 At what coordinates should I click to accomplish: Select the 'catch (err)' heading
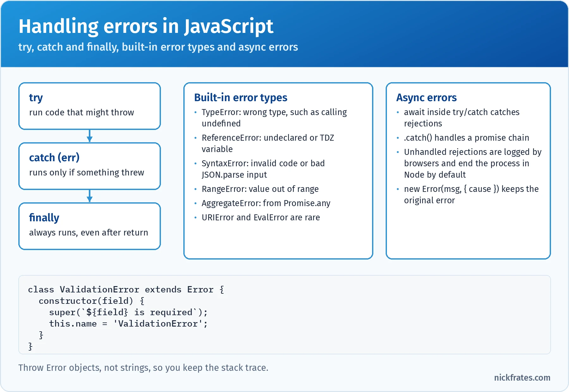pyautogui.click(x=54, y=157)
